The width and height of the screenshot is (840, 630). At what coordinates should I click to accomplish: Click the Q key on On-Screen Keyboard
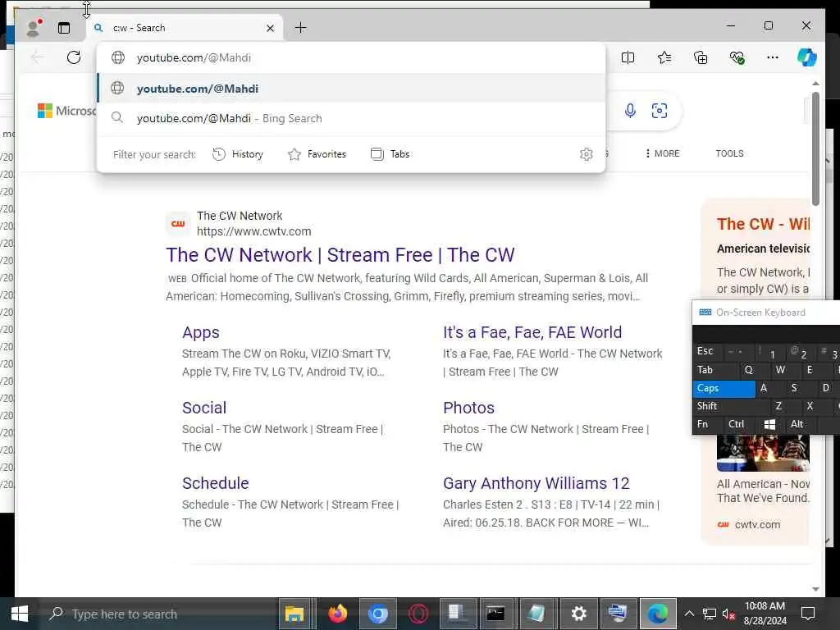[754, 370]
